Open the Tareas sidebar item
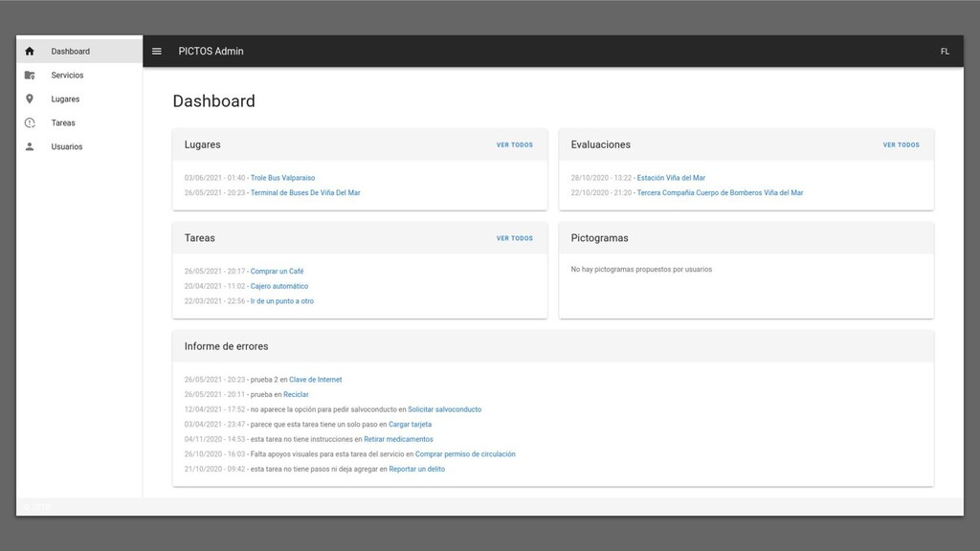 coord(79,123)
